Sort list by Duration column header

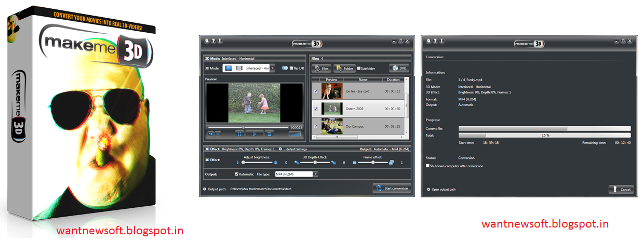(394, 79)
